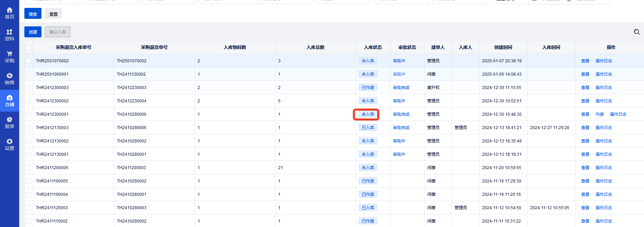Toggle the select-all checkbox in table header
Viewport: 644px width, 227px height.
coord(29,48)
